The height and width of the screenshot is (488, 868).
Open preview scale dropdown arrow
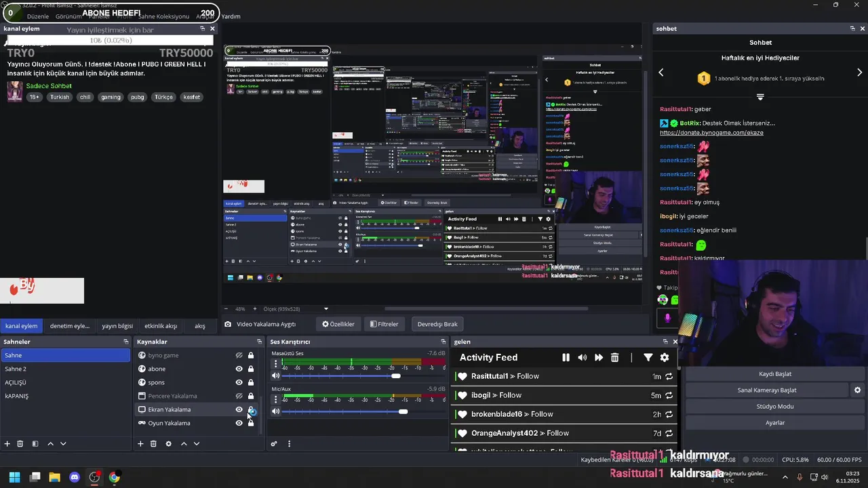tap(326, 309)
